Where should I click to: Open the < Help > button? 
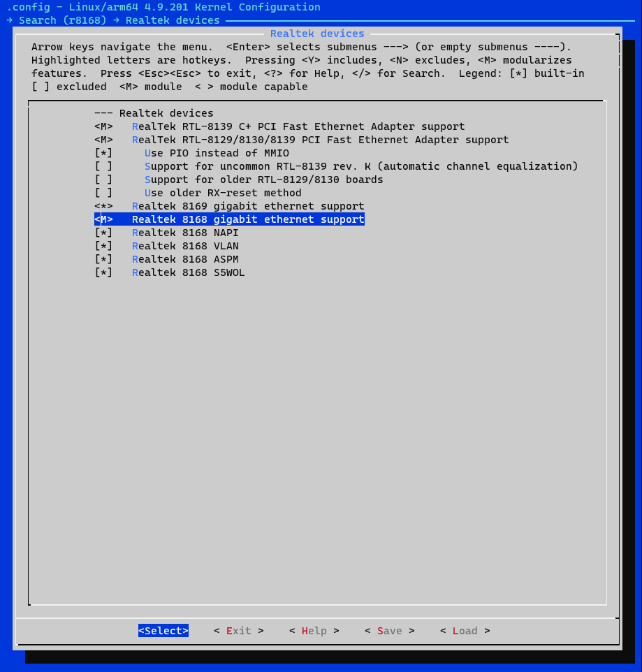pyautogui.click(x=314, y=631)
